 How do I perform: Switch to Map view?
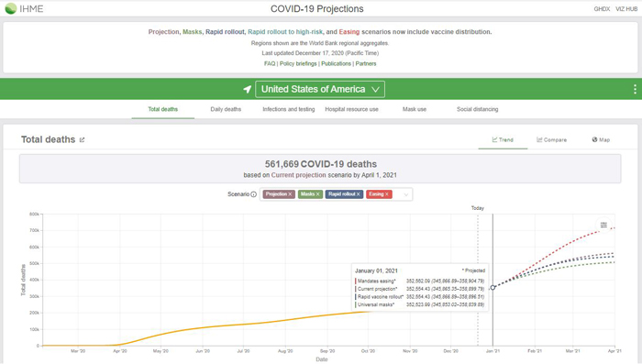click(x=601, y=139)
